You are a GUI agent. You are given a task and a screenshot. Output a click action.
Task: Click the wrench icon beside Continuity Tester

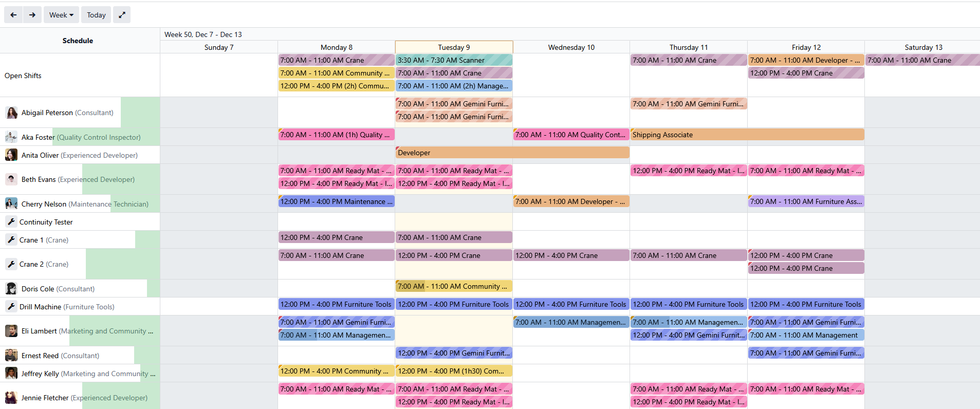[x=11, y=222]
